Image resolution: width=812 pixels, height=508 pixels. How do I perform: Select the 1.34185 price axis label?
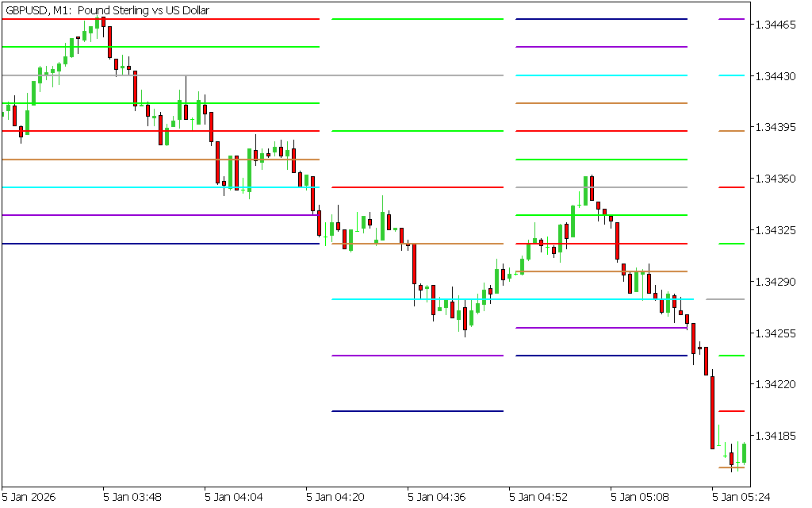pyautogui.click(x=776, y=436)
